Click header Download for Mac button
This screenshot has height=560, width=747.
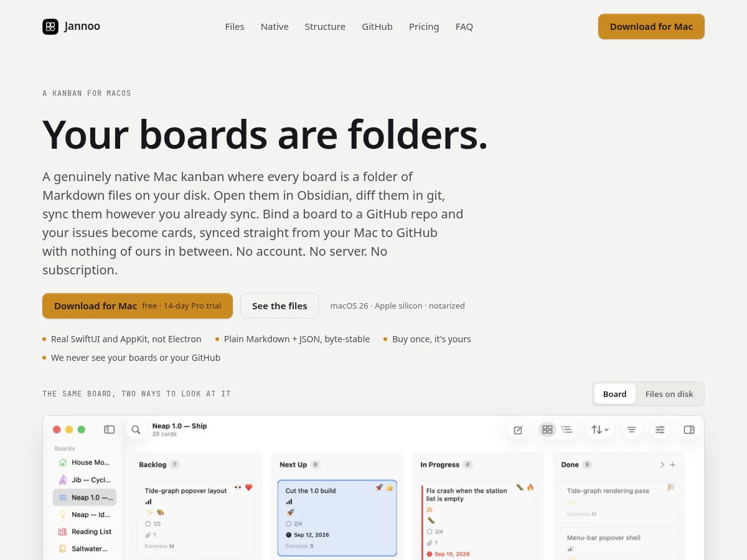(x=651, y=27)
